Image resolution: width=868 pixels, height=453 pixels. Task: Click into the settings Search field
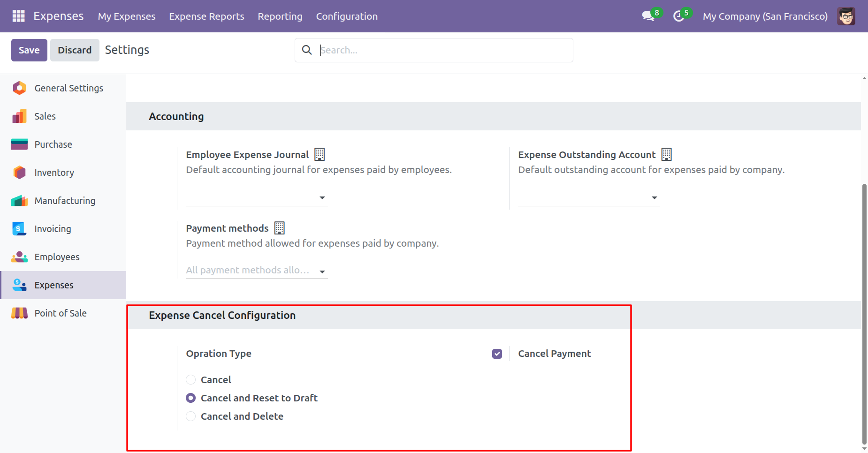[x=441, y=50]
